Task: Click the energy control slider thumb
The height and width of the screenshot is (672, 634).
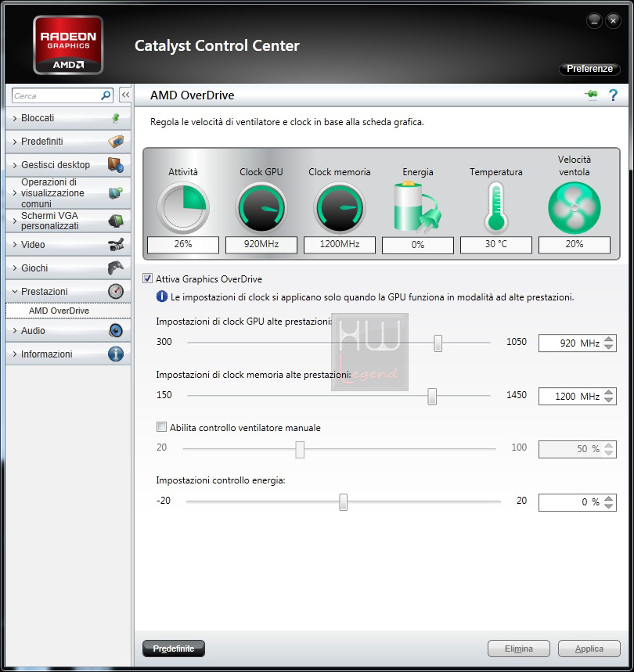Action: 344,502
